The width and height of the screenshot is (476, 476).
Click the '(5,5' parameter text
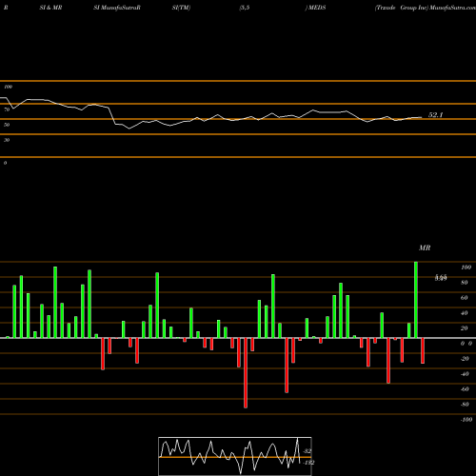[244, 8]
